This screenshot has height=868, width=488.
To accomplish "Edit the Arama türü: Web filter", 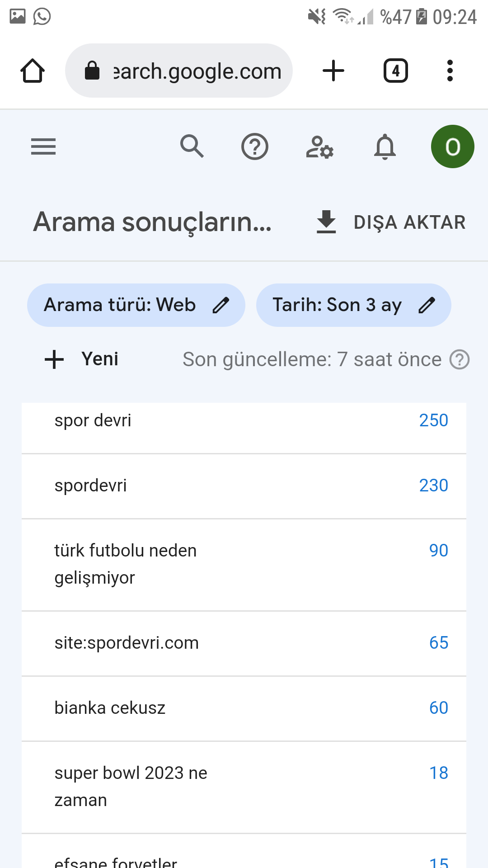I will 136,305.
